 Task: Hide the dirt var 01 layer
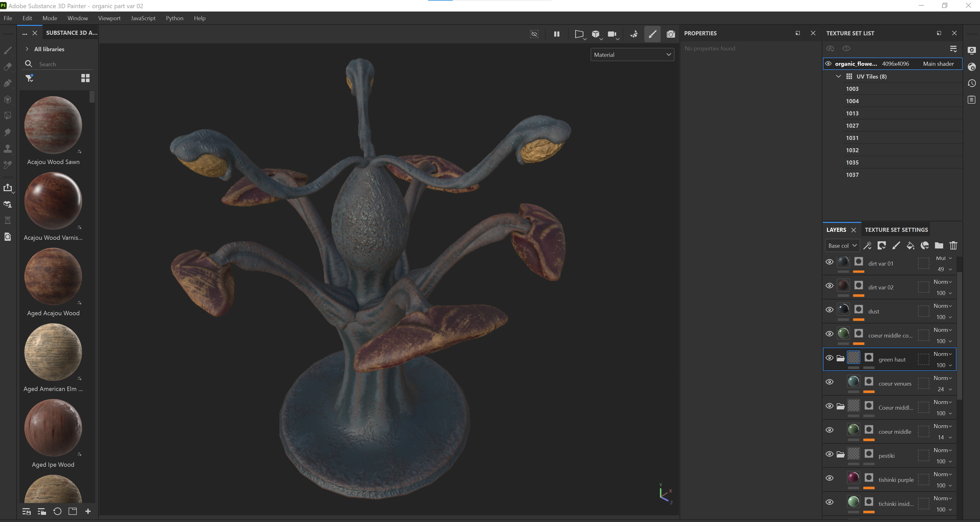click(x=829, y=262)
